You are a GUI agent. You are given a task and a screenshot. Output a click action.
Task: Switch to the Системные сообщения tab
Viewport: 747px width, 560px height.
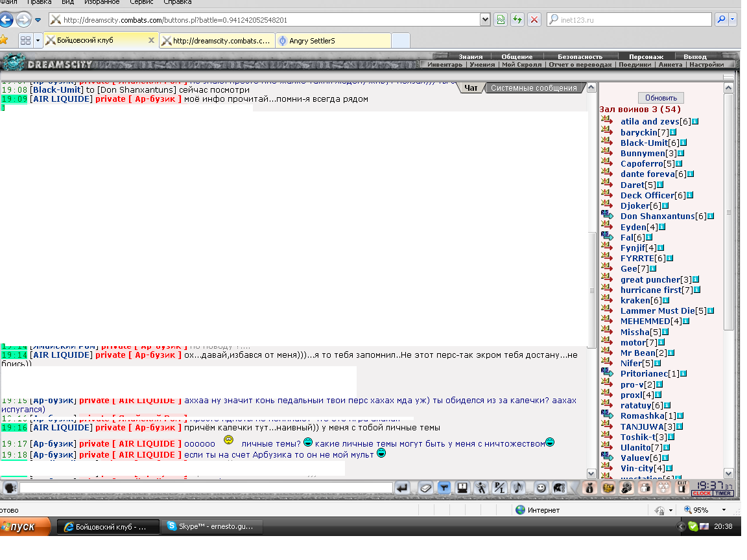click(534, 88)
